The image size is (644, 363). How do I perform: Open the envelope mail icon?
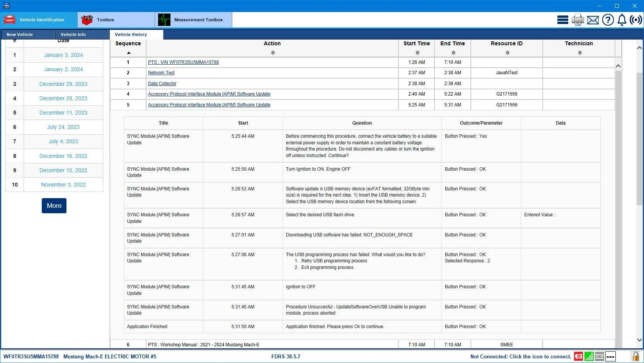click(593, 20)
